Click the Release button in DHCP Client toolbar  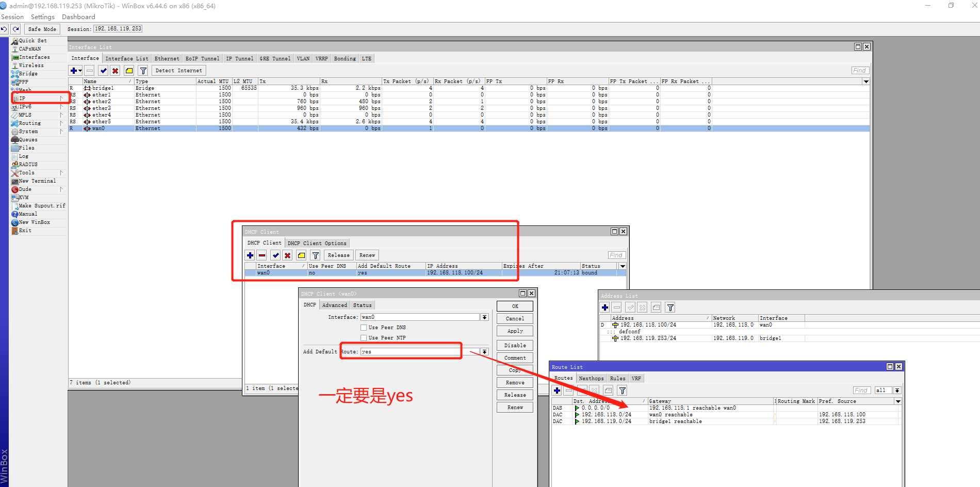tap(338, 255)
